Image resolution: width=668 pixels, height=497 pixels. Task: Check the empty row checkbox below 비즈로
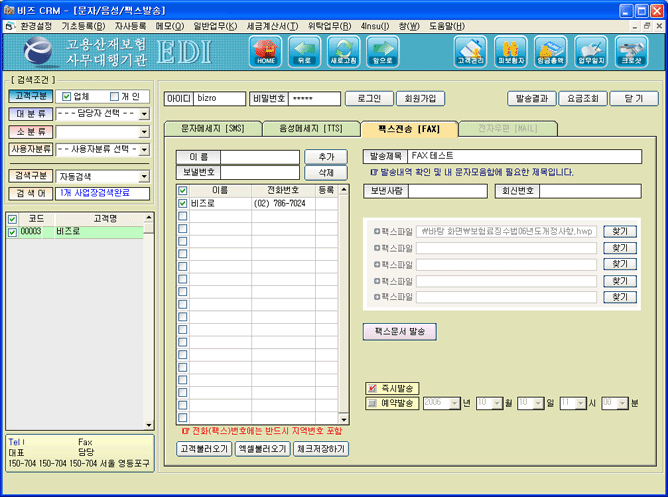[182, 216]
